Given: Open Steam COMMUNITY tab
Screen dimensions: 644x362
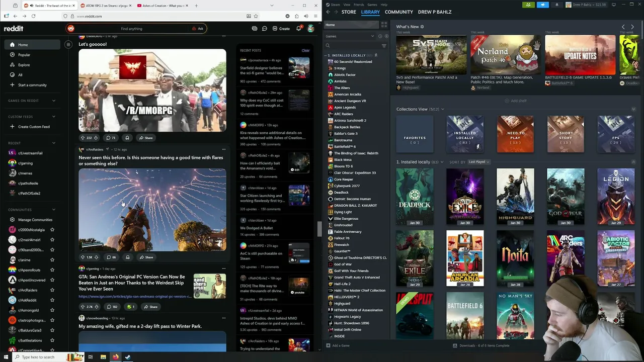Looking at the screenshot, I should tap(399, 12).
